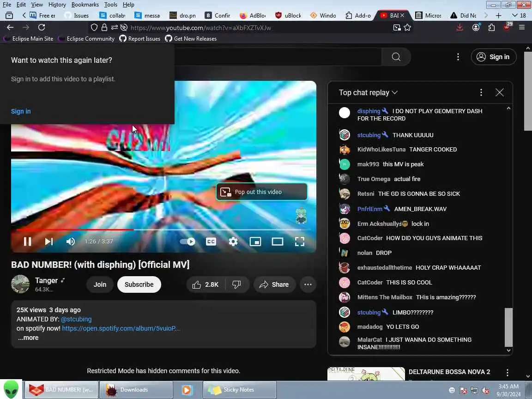Click the YouTube search magnifier button
532x399 pixels.
(x=396, y=57)
